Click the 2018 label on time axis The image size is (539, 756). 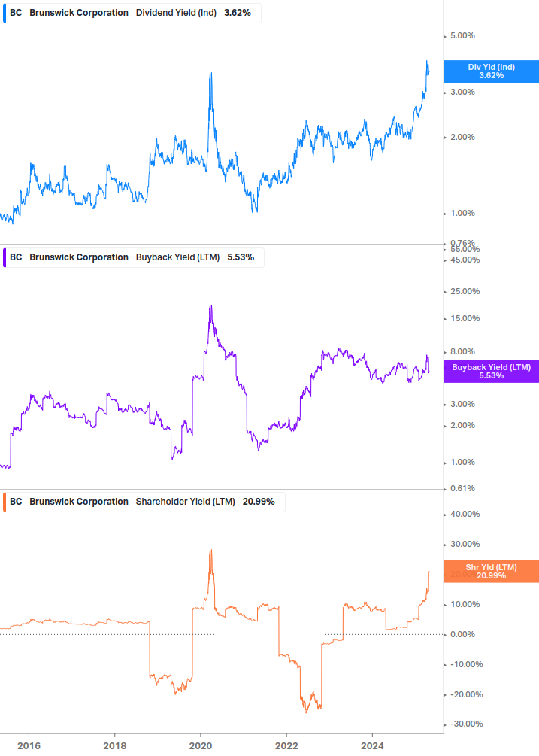tap(114, 746)
